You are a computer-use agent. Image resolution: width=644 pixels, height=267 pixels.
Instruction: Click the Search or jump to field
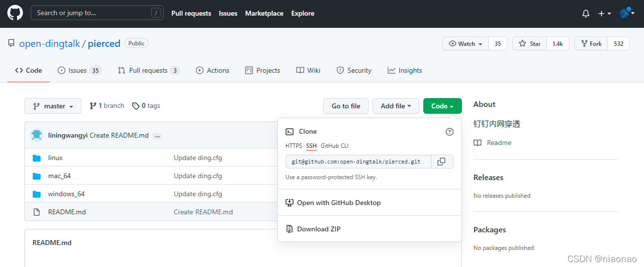(97, 13)
